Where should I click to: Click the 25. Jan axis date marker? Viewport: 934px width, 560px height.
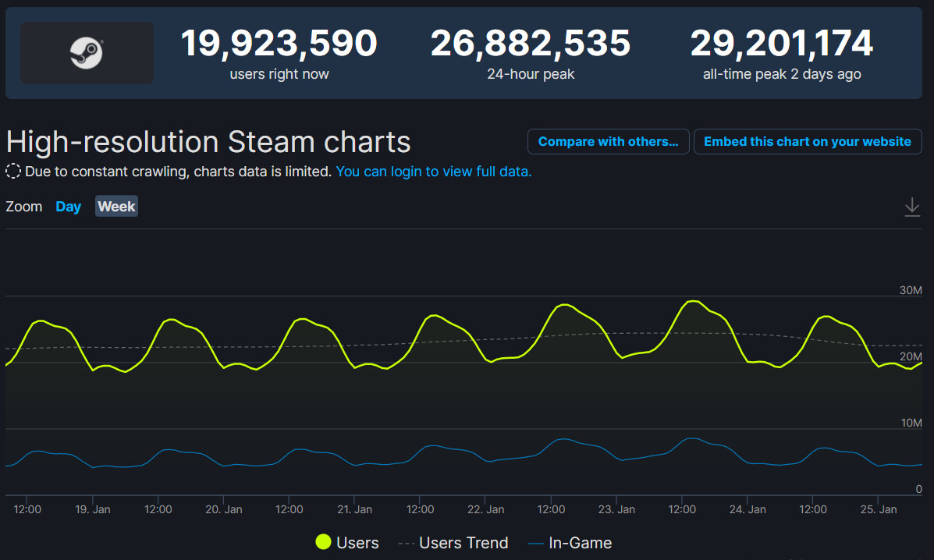(x=879, y=509)
